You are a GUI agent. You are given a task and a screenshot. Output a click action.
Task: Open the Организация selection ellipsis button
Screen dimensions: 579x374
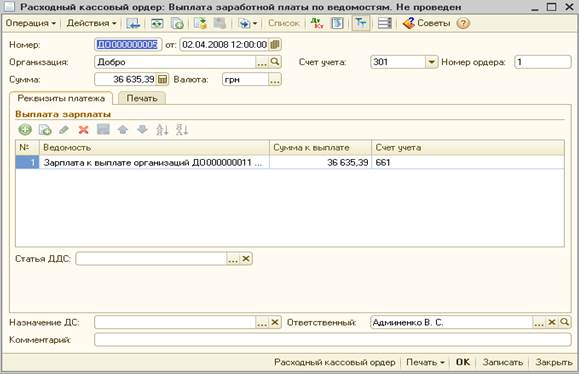click(x=262, y=62)
